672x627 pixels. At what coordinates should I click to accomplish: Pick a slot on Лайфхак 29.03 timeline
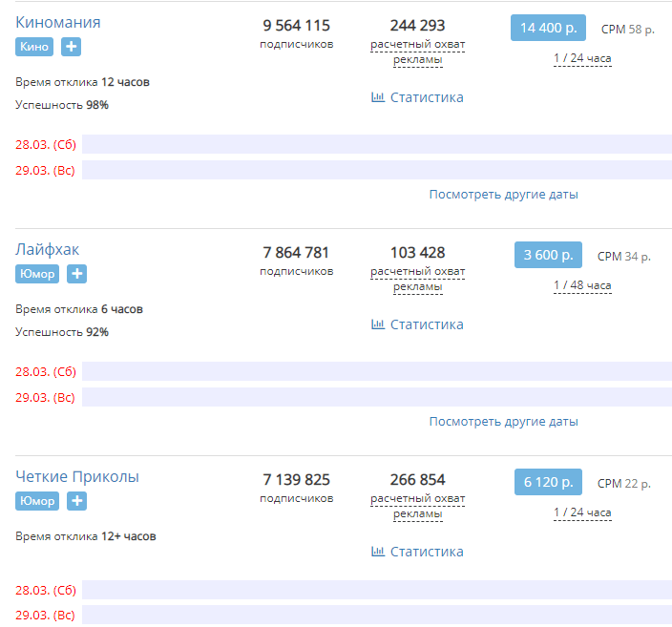377,397
